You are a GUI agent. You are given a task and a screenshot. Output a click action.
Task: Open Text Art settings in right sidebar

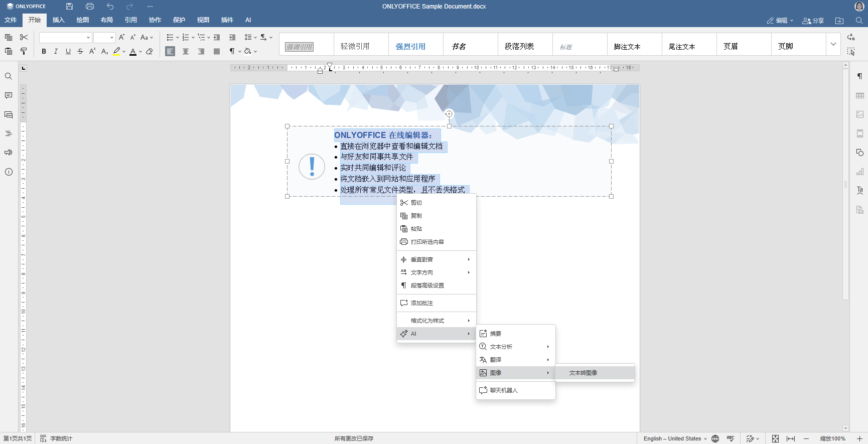tap(859, 191)
